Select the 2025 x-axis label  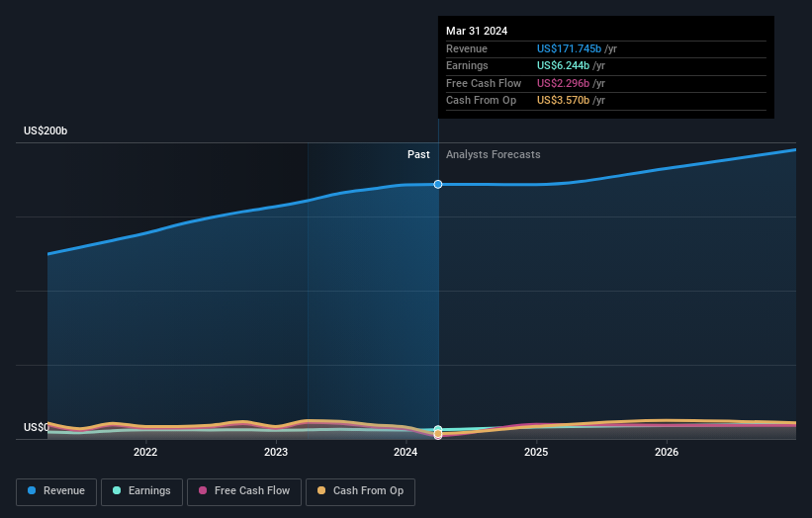(536, 453)
